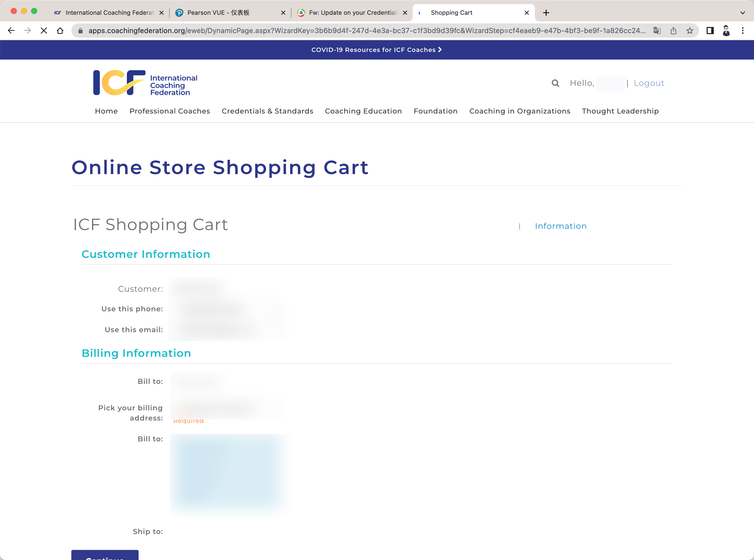This screenshot has height=560, width=754.
Task: Open Credentials & Standards menu
Action: [267, 111]
